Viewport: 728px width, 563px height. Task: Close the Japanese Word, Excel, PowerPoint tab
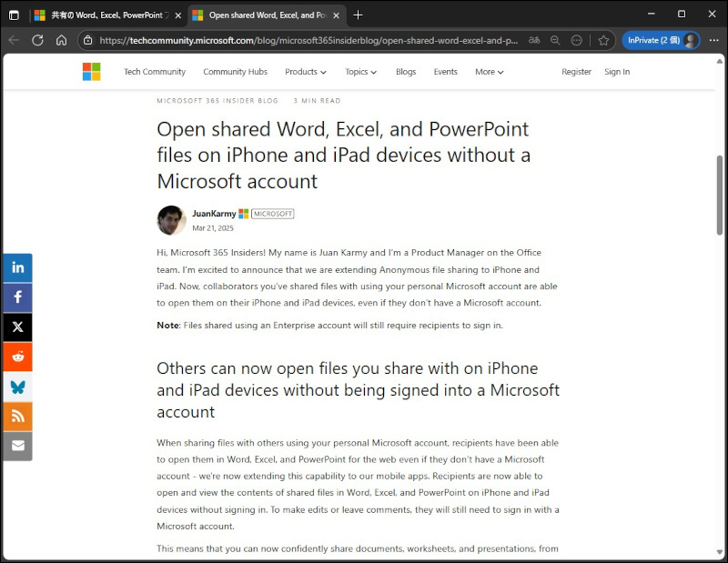pyautogui.click(x=177, y=15)
